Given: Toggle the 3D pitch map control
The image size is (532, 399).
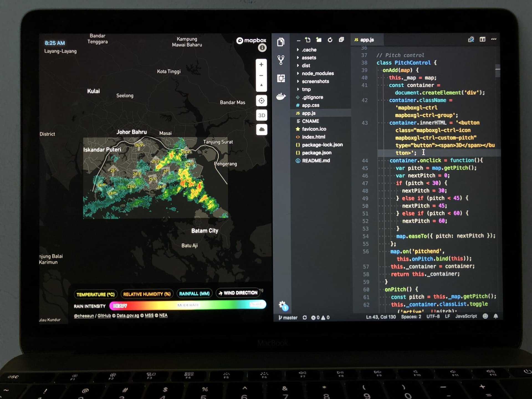Looking at the screenshot, I should pyautogui.click(x=261, y=115).
